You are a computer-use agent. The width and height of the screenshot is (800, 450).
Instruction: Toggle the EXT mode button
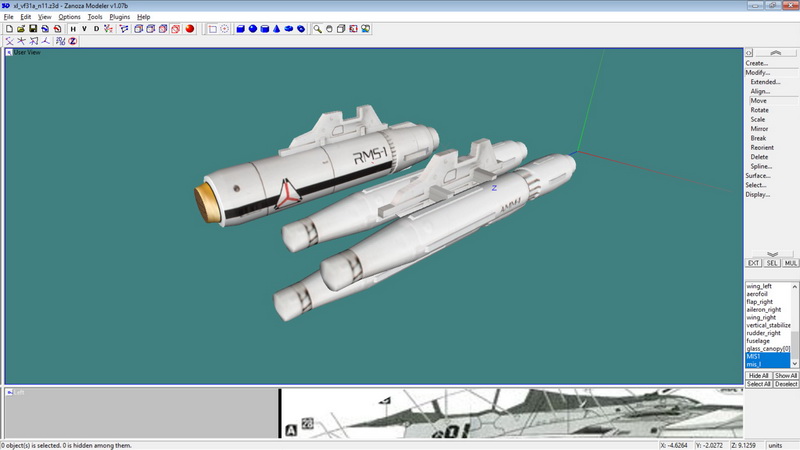coord(754,263)
